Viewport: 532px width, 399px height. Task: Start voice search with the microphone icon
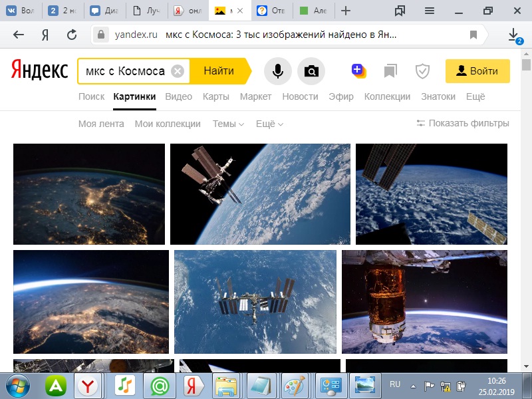277,71
